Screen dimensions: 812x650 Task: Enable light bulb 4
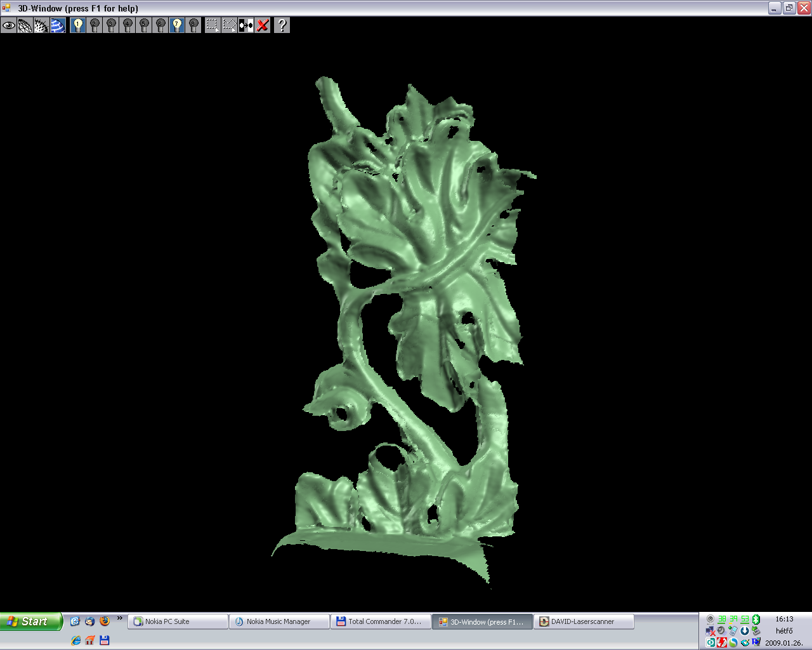coord(128,25)
